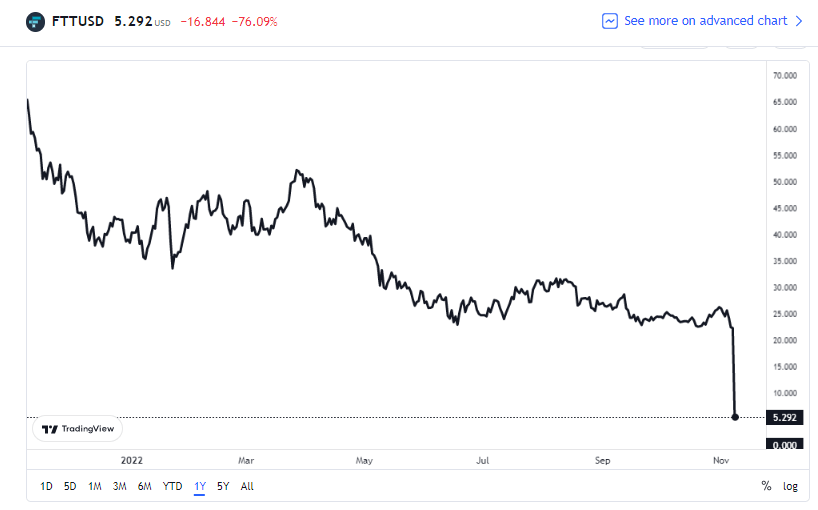Select the active 1Y time range
818x510 pixels.
pos(200,486)
